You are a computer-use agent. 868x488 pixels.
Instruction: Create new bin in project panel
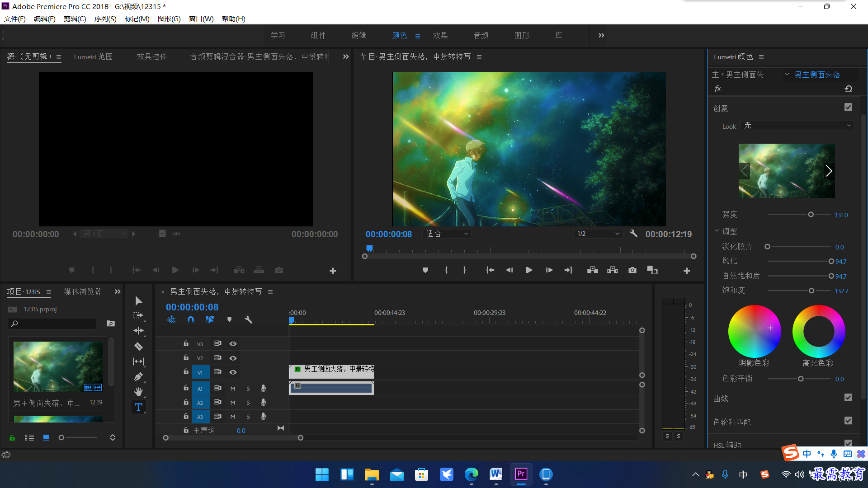(x=111, y=324)
